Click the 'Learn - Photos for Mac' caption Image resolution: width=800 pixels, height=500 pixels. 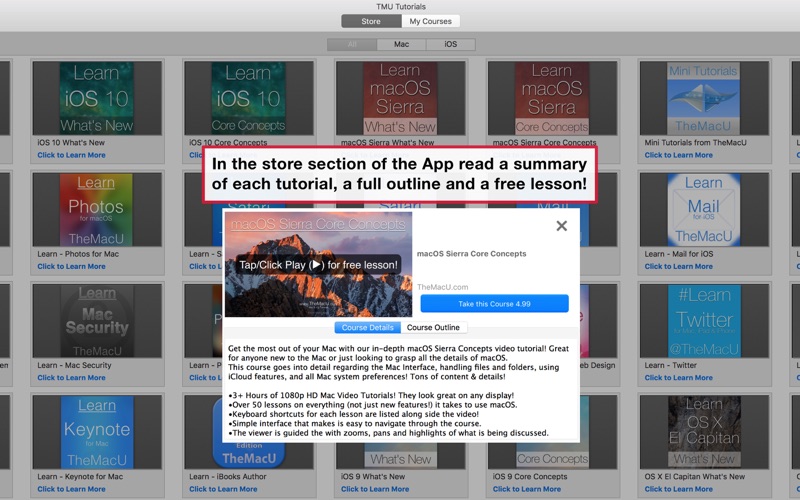coord(78,254)
